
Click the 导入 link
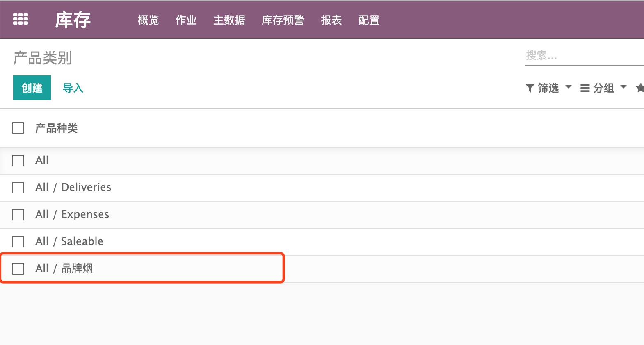(x=72, y=87)
